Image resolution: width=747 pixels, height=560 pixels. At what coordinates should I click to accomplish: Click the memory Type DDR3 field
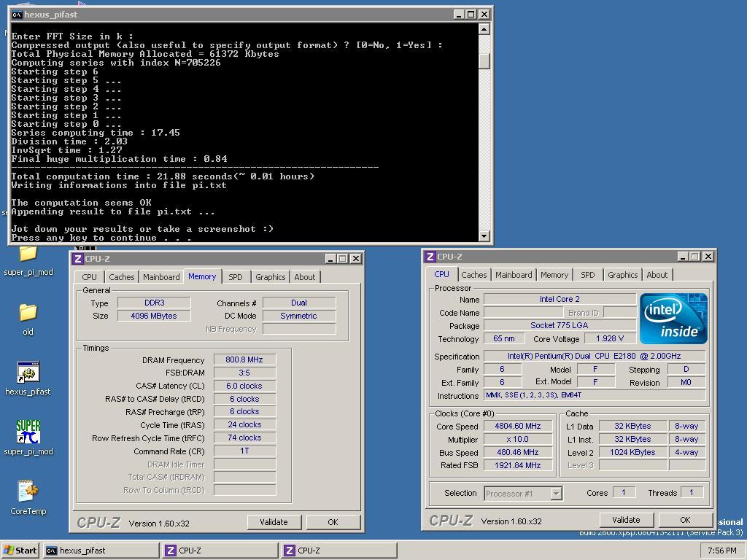(155, 303)
